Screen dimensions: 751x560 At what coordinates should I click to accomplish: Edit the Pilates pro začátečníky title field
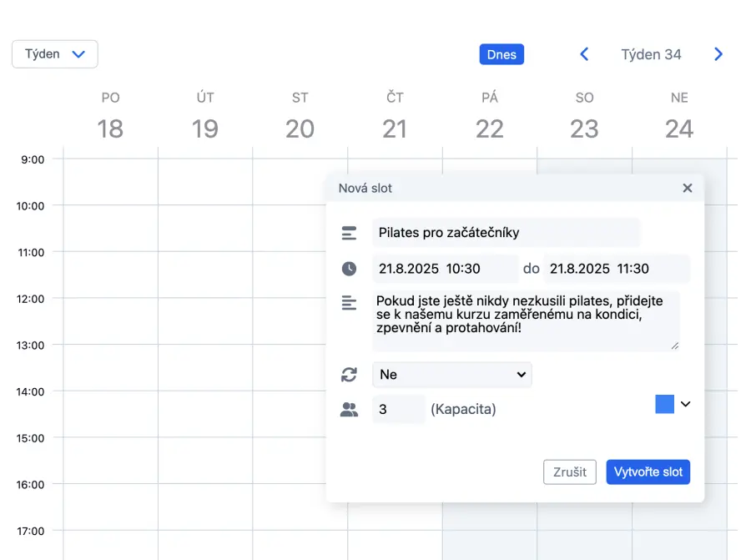click(506, 233)
